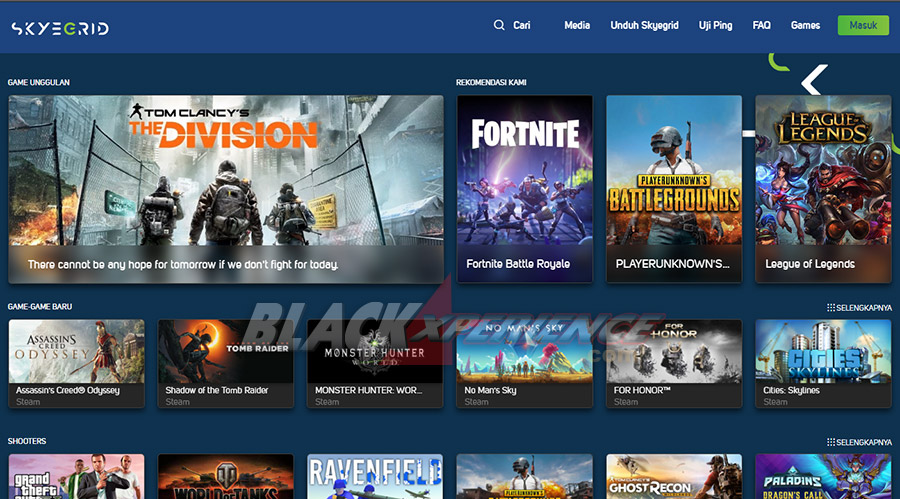Open the FAQ menu item

tap(761, 25)
